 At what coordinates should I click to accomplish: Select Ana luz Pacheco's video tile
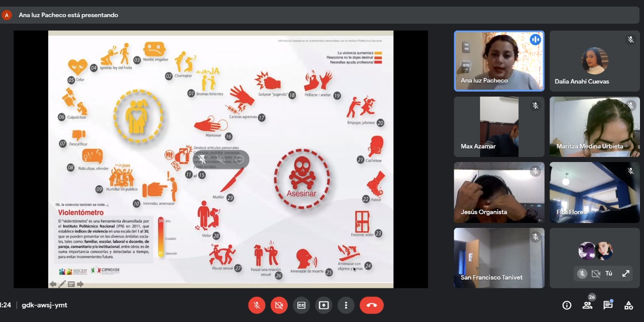pyautogui.click(x=499, y=61)
